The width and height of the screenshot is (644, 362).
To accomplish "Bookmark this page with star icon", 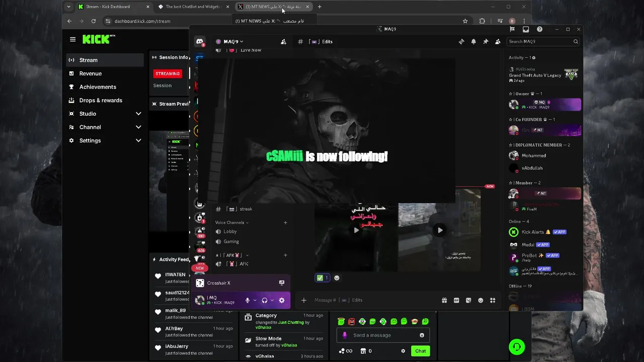I will pos(465,21).
